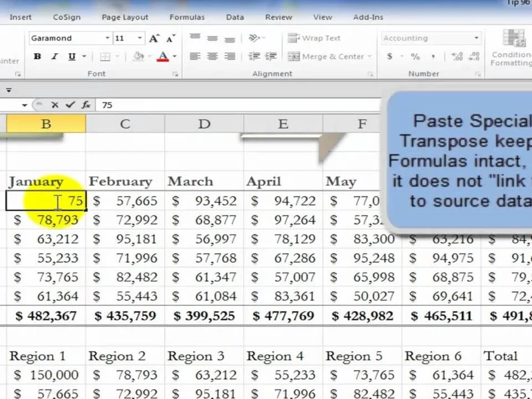The height and width of the screenshot is (399, 532).
Task: Click the Shrink Font icon
Action: point(171,38)
